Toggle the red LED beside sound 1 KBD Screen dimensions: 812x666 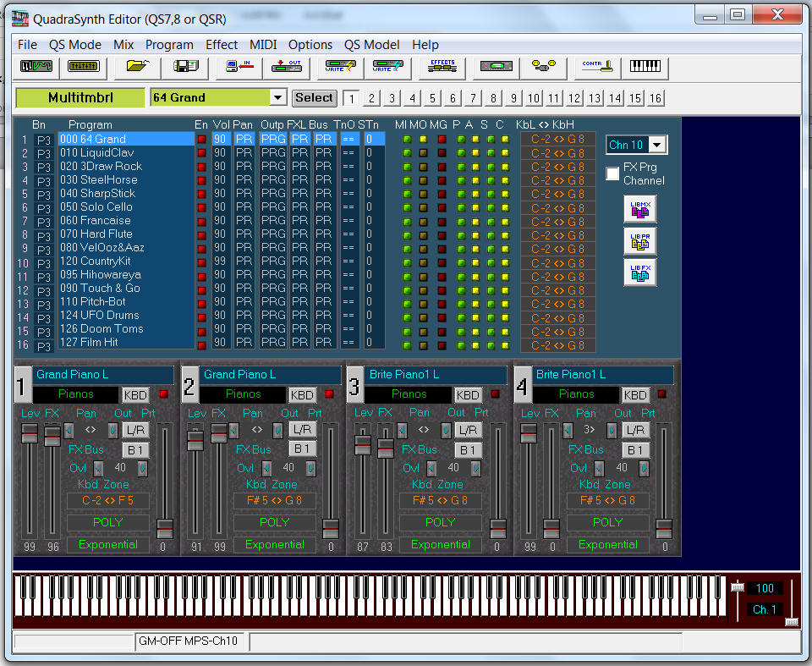163,394
